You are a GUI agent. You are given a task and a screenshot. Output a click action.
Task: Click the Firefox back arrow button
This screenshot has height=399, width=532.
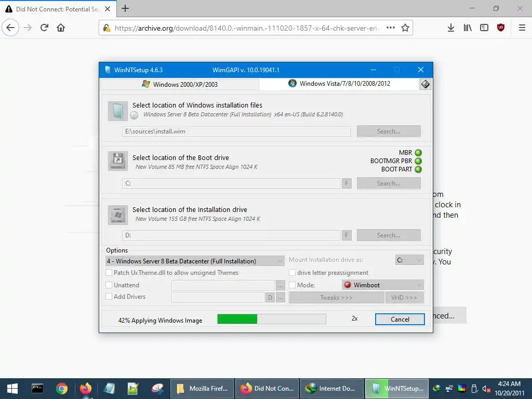coord(10,28)
